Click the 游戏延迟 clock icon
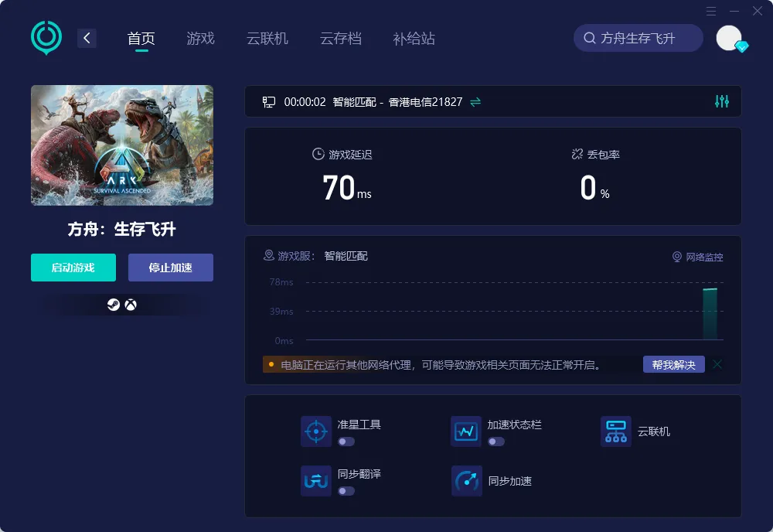Viewport: 773px width, 532px height. (x=318, y=154)
